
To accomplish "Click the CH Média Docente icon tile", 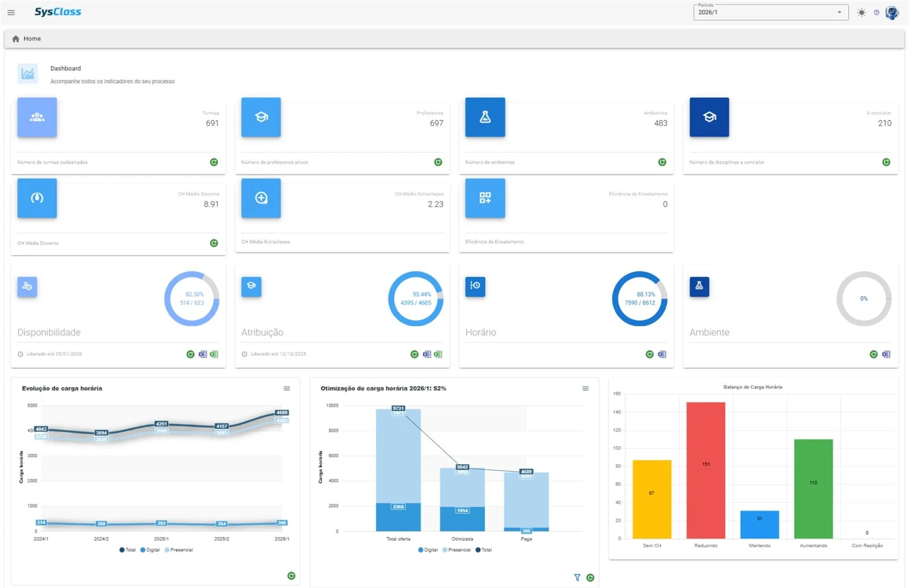I will tap(37, 198).
